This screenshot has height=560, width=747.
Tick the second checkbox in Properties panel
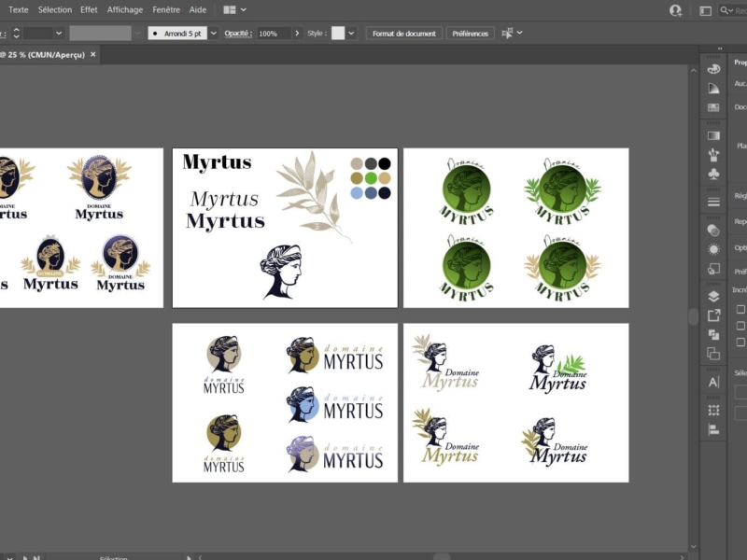pos(740,326)
